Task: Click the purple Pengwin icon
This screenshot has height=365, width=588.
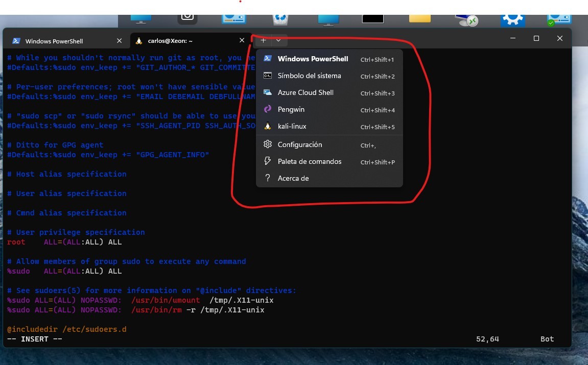Action: [x=267, y=109]
